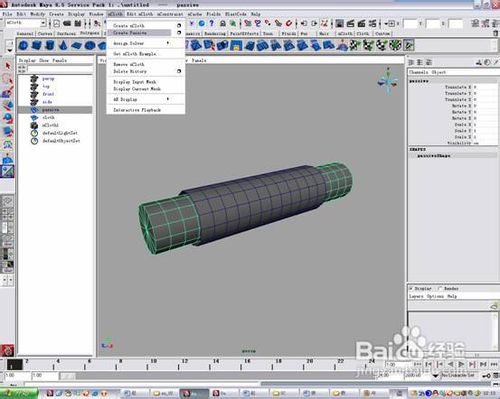Select the persp camera in outliner

[x=48, y=79]
